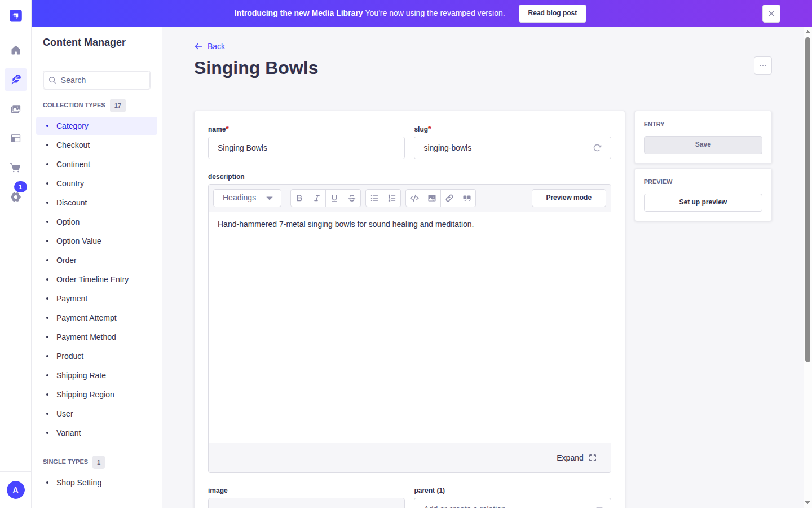Insert a bulleted list
This screenshot has height=508, width=812.
click(374, 198)
